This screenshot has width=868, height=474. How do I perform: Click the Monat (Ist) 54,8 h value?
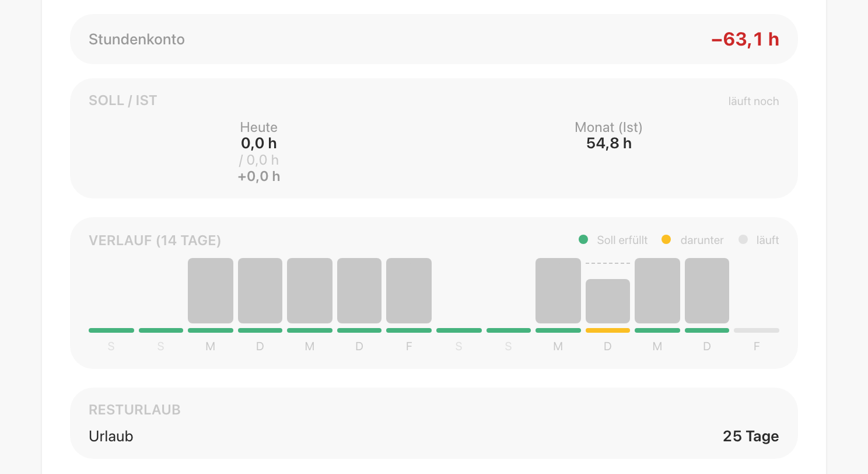point(609,143)
